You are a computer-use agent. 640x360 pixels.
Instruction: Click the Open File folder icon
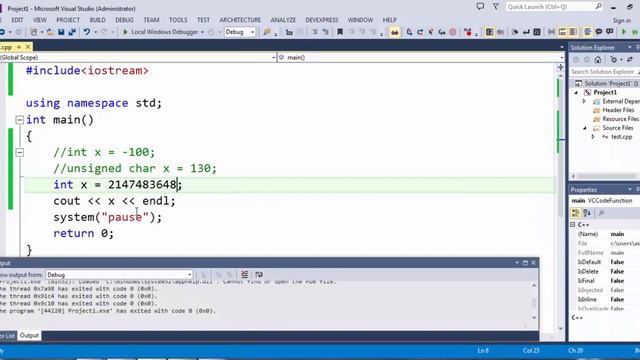[x=50, y=32]
